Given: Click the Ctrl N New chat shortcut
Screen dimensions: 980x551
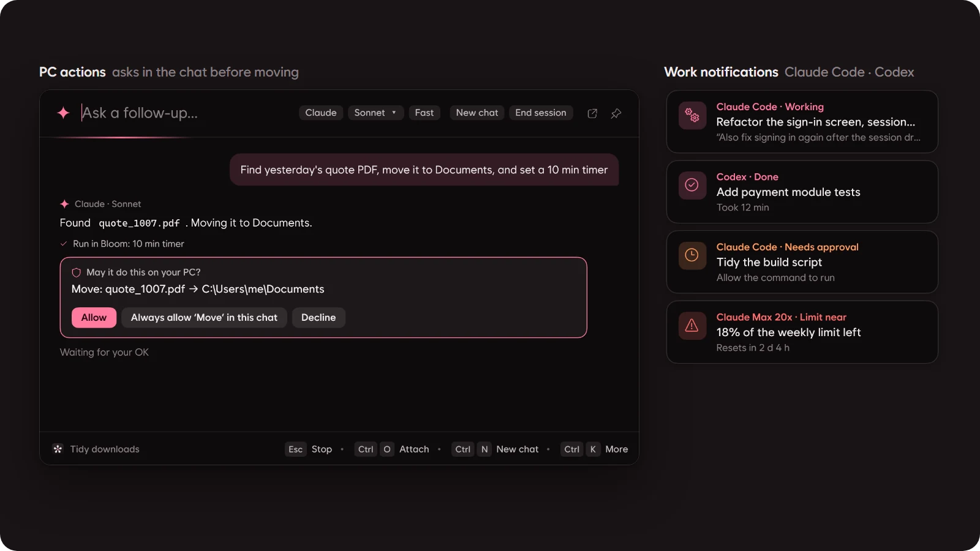Looking at the screenshot, I should 496,449.
